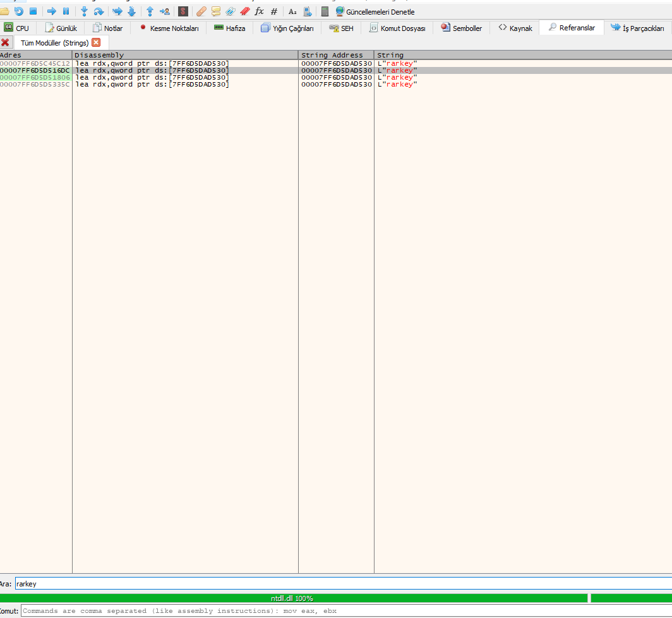Open the Yığın Çağrıları call stack tab
Viewport: 672px width, 618px height.
click(x=287, y=28)
